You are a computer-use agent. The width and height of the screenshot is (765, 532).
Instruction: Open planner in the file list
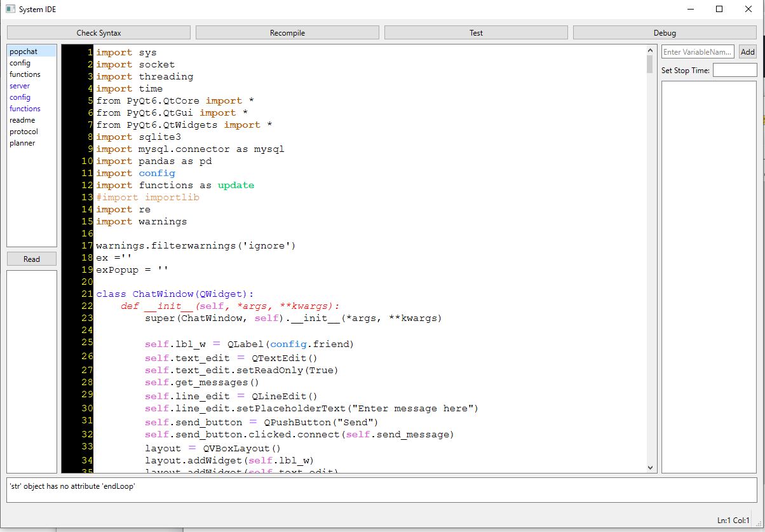point(32,143)
